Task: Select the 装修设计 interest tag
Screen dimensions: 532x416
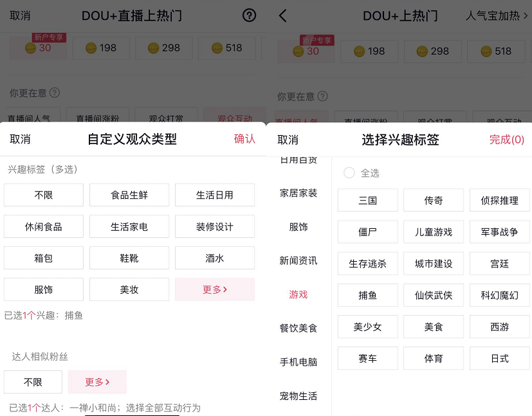Action: [215, 226]
